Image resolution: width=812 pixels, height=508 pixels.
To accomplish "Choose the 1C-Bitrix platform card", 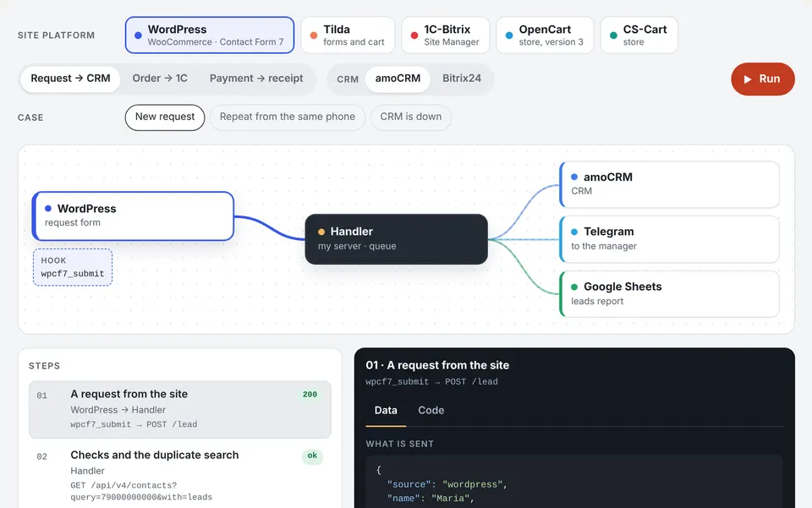I will 446,36.
